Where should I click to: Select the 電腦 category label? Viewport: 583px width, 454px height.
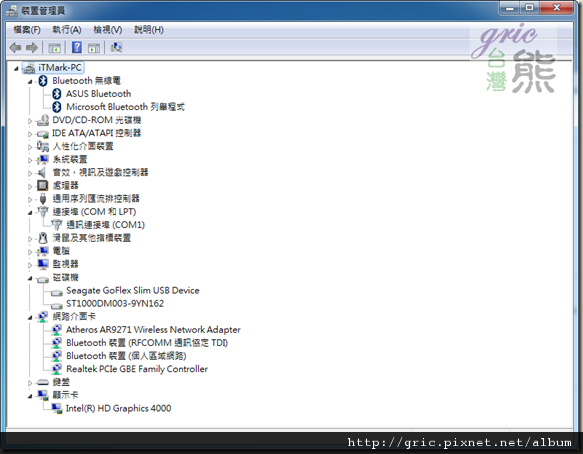pyautogui.click(x=61, y=251)
